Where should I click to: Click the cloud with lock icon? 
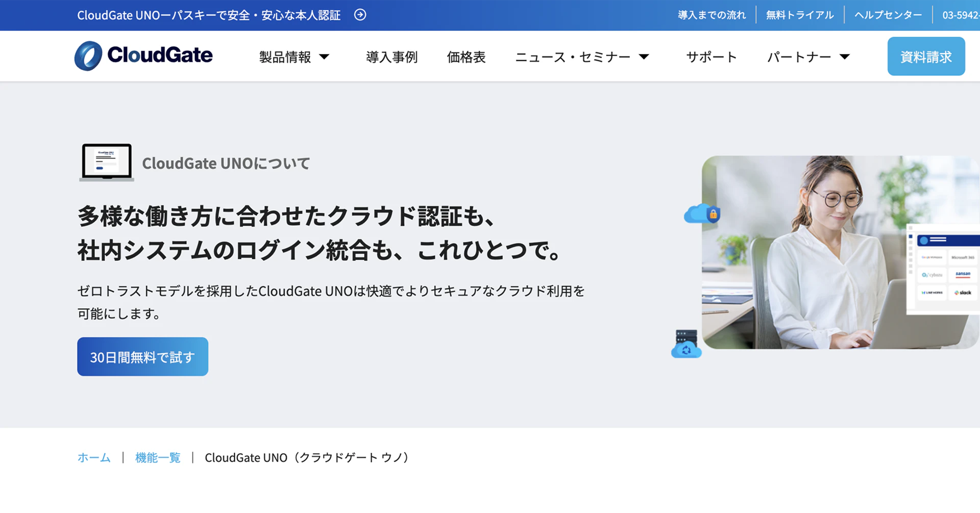coord(702,213)
